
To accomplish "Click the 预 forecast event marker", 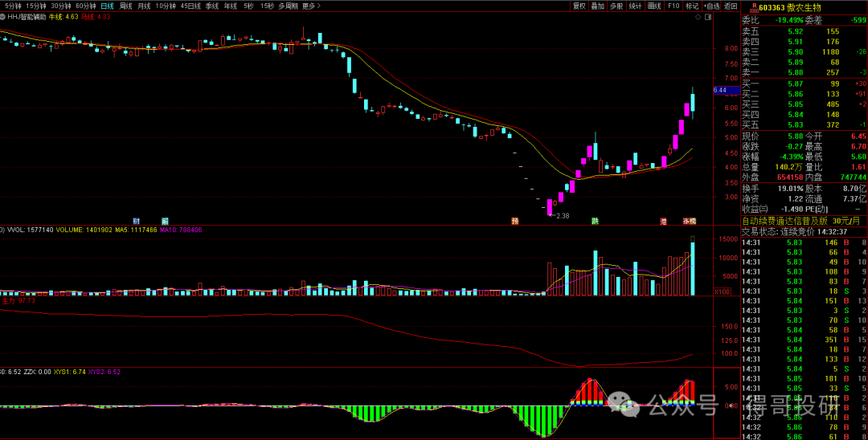I will [x=515, y=221].
